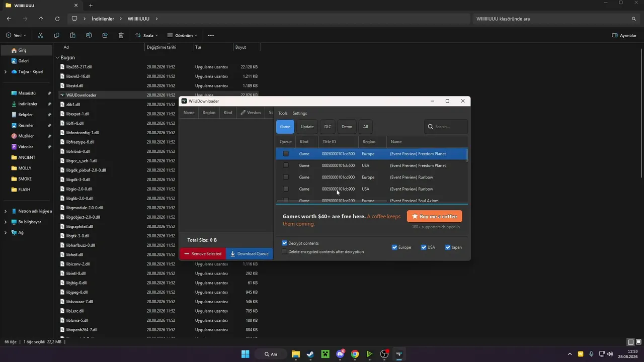Switch to the DLC filter tab
The width and height of the screenshot is (644, 362).
(328, 127)
